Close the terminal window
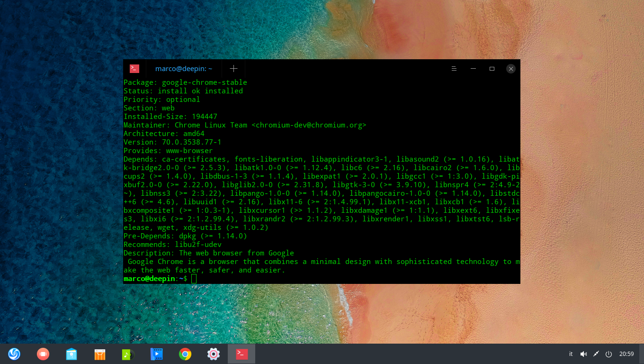Image resolution: width=644 pixels, height=364 pixels. point(510,69)
